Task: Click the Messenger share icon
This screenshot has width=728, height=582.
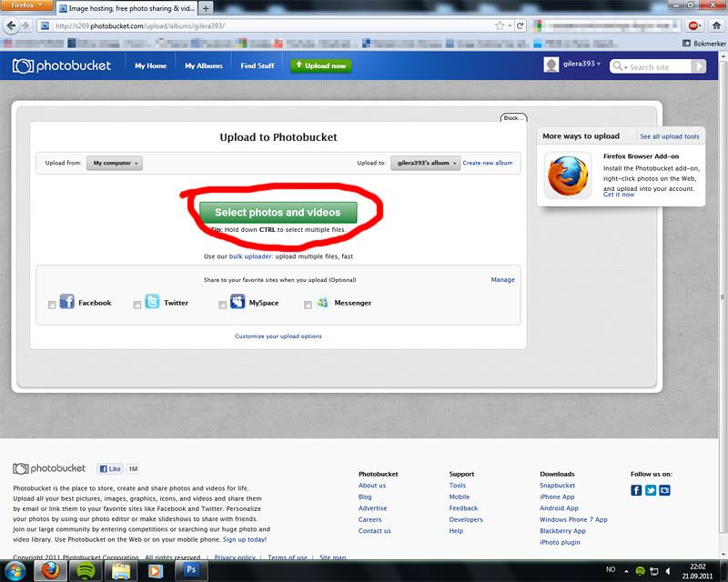Action: pos(323,303)
